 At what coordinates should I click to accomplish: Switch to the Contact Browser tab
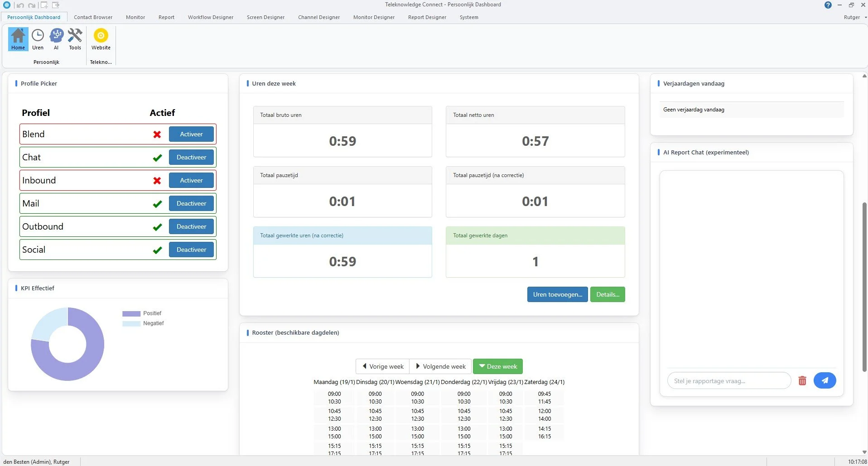click(93, 17)
